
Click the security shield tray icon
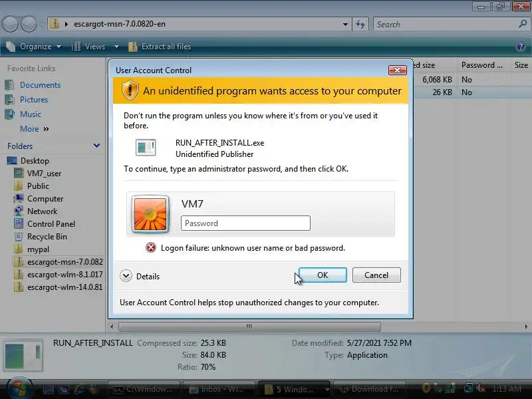tap(426, 388)
